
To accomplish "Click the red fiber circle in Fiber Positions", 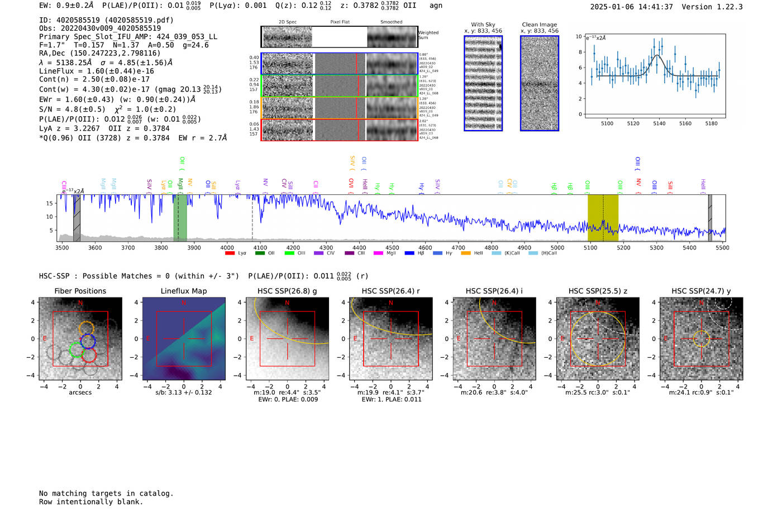I will pyautogui.click(x=89, y=355).
